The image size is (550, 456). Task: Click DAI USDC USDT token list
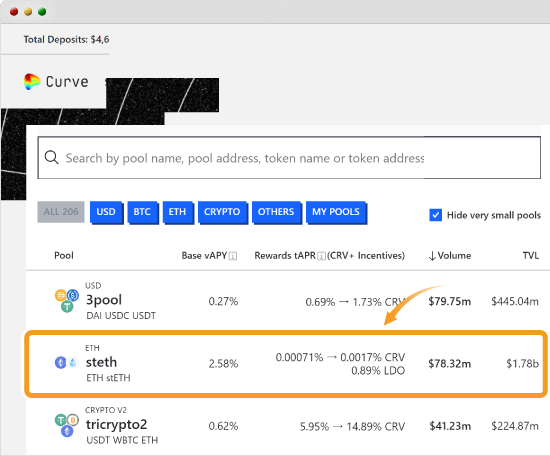pos(121,316)
